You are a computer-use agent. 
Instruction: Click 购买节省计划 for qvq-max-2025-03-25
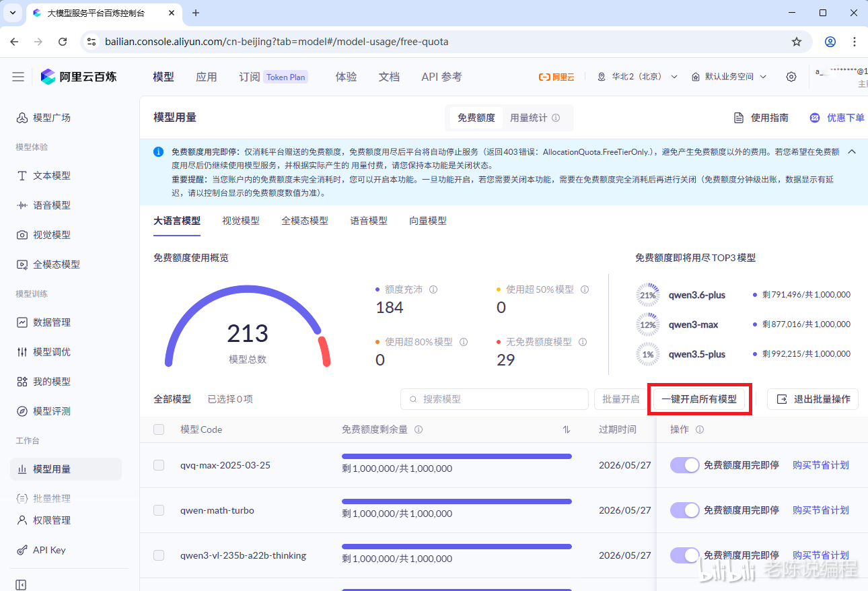pyautogui.click(x=821, y=465)
